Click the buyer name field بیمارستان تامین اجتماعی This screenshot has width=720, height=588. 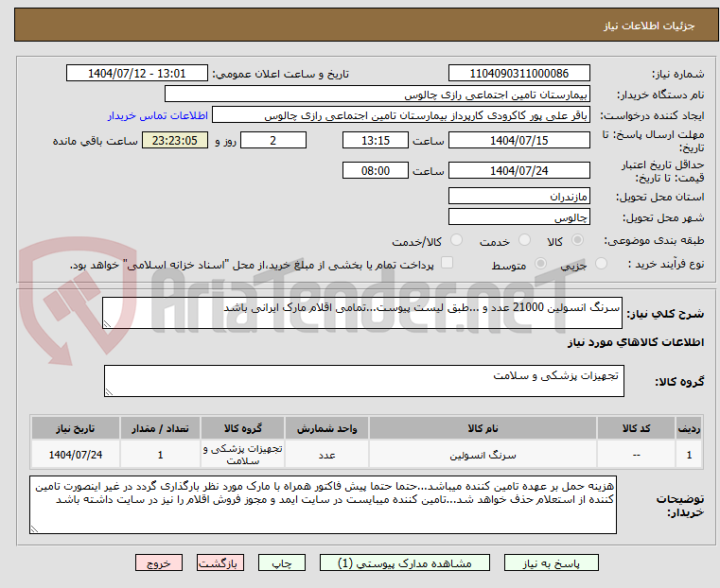377,94
